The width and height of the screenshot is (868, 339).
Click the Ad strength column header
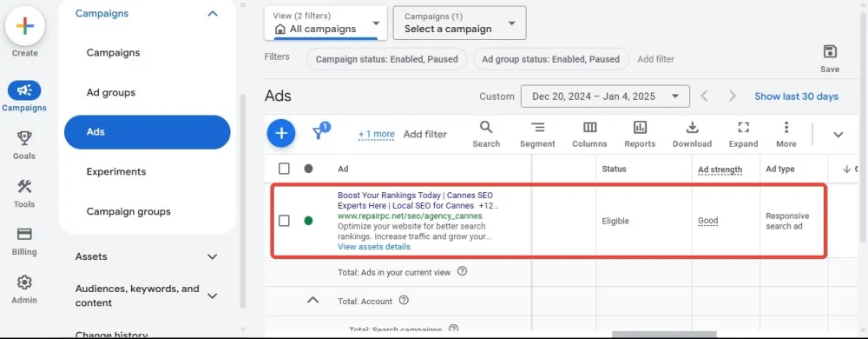pyautogui.click(x=720, y=169)
